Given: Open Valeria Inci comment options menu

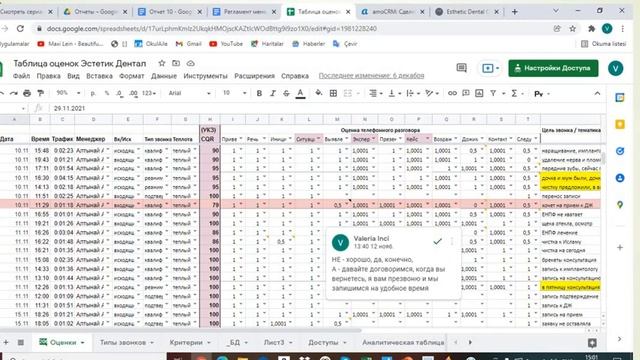Looking at the screenshot, I should click(x=452, y=242).
